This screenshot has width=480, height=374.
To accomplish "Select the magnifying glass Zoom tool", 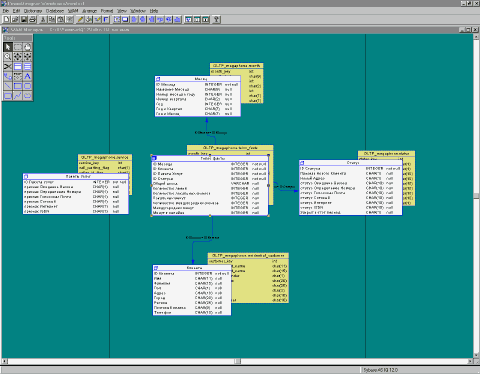I will pyautogui.click(x=8, y=57).
